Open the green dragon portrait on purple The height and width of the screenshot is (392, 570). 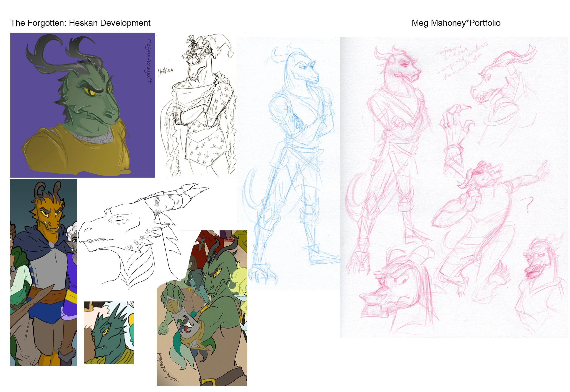(x=83, y=105)
